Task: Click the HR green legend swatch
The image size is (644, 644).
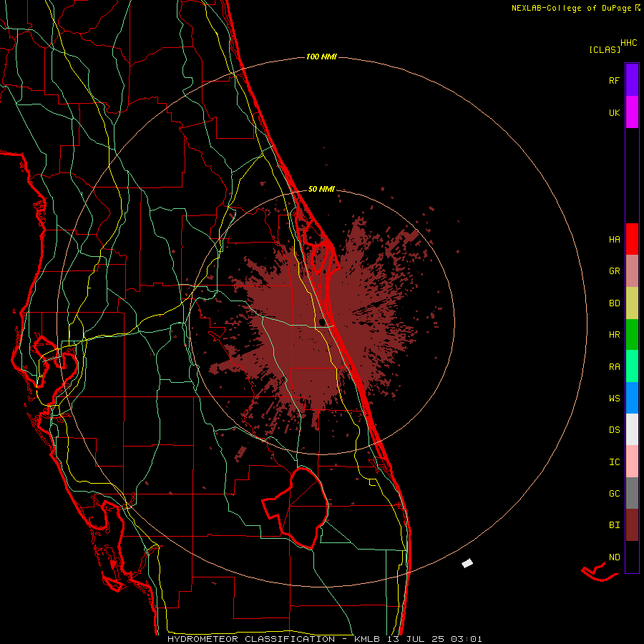Action: (632, 335)
